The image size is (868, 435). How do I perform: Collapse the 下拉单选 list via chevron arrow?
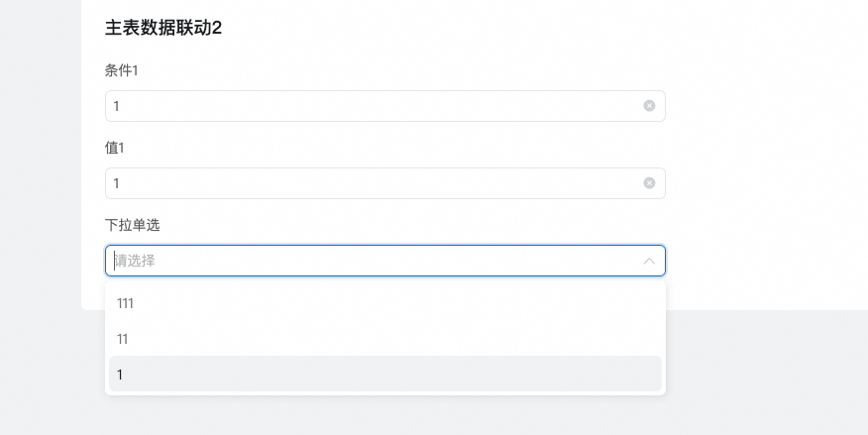[649, 261]
